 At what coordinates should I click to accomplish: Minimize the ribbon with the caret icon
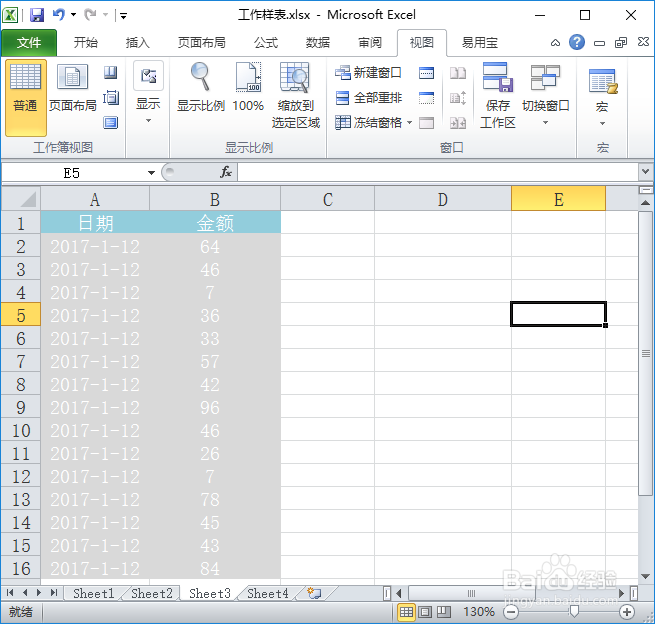point(555,43)
